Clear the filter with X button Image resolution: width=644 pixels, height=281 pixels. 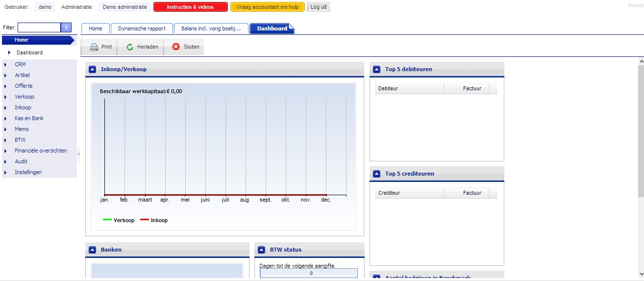[66, 27]
